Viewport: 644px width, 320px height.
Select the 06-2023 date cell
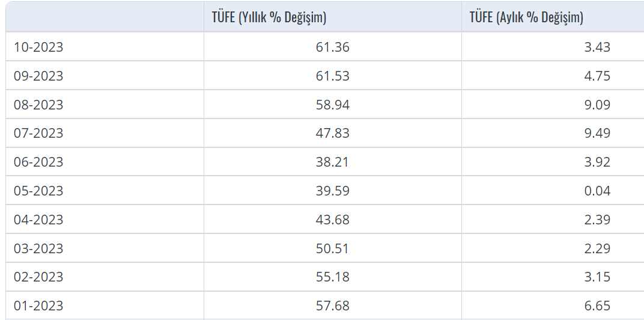tap(38, 162)
